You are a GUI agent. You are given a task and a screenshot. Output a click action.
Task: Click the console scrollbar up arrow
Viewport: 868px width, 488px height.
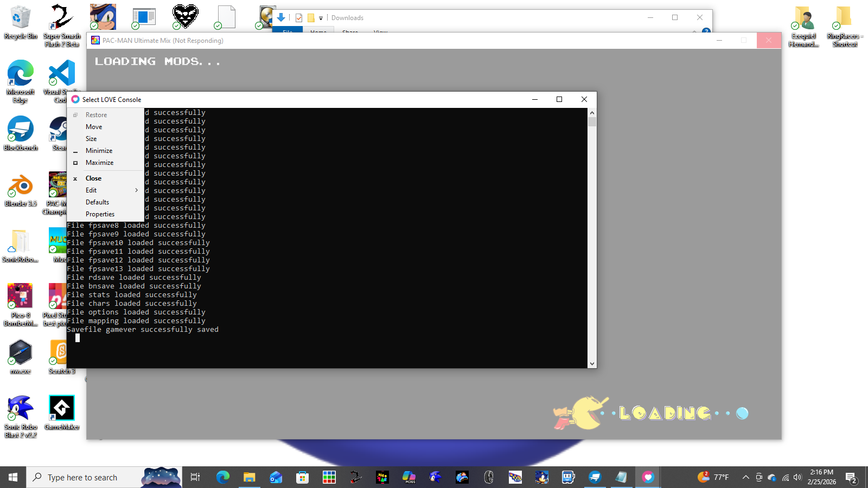click(592, 113)
